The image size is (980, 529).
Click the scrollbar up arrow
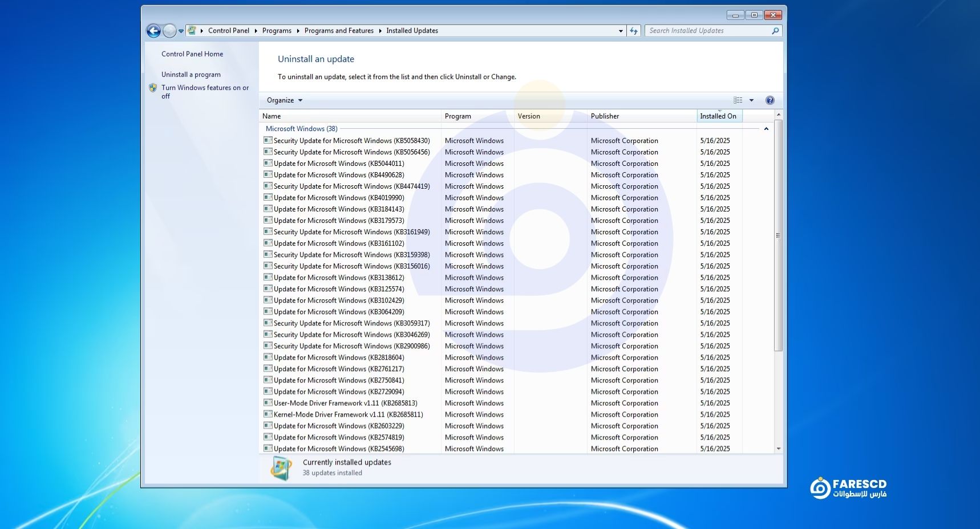pyautogui.click(x=778, y=115)
